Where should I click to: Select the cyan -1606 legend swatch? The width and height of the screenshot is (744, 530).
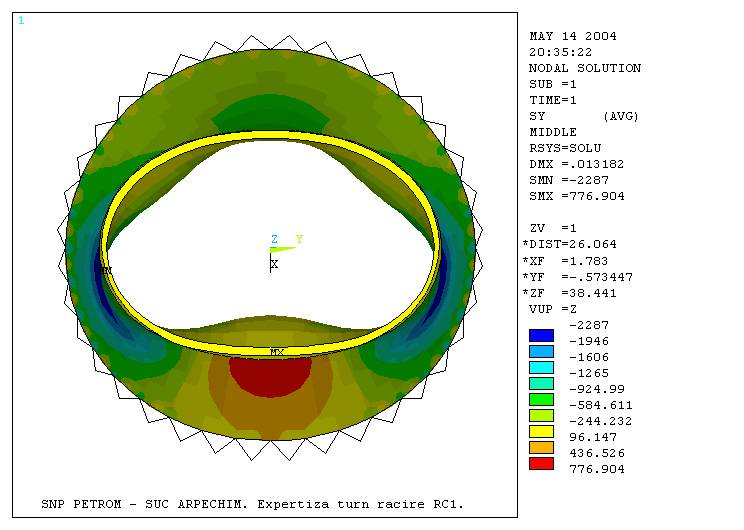point(541,367)
